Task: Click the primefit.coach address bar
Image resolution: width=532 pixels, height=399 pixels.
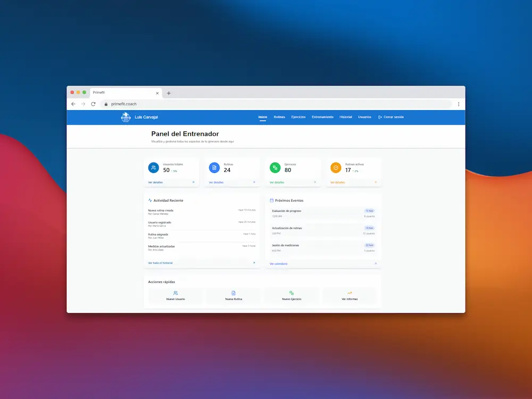Action: [x=276, y=104]
